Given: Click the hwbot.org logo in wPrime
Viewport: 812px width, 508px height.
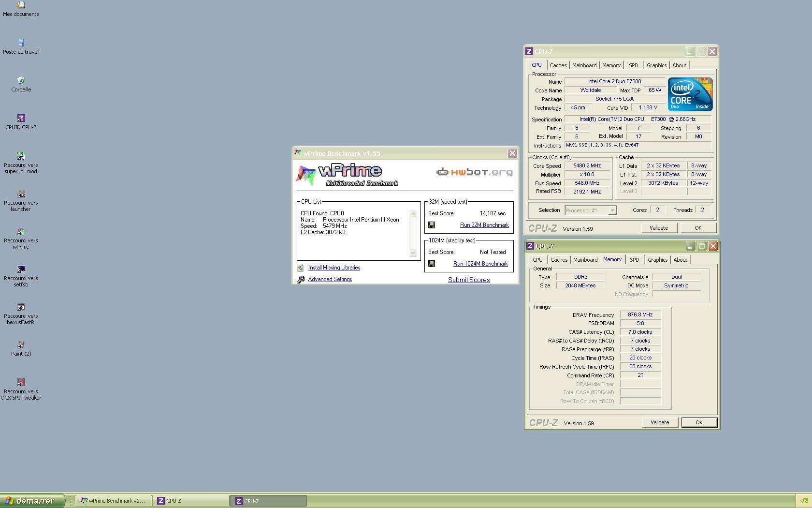Looking at the screenshot, I should pos(474,172).
